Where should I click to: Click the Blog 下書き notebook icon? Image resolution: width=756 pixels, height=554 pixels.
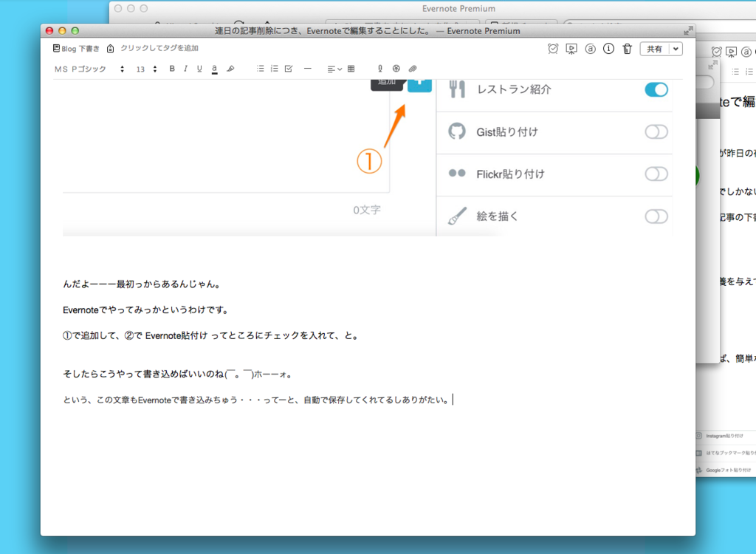(x=56, y=48)
